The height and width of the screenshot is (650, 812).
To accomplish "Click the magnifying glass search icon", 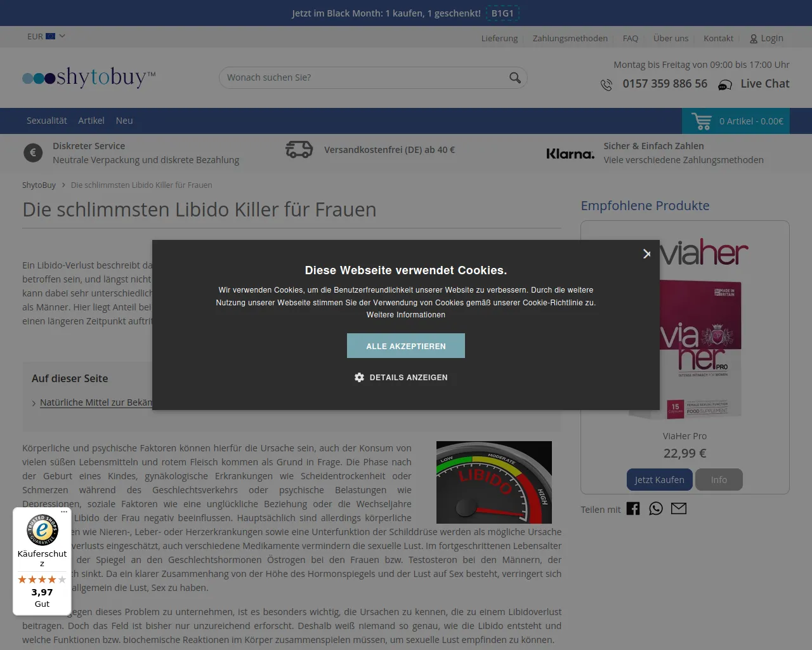I will [x=515, y=77].
